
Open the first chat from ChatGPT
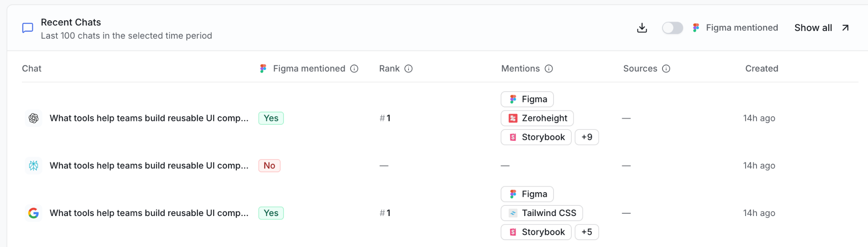pyautogui.click(x=149, y=118)
